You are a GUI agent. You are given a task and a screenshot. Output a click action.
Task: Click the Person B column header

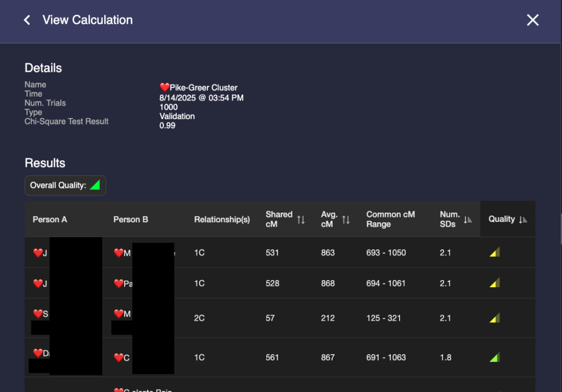click(131, 220)
